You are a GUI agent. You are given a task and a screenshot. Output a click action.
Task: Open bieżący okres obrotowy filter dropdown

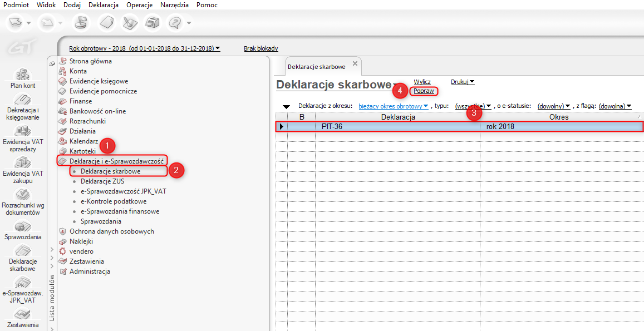click(x=394, y=106)
